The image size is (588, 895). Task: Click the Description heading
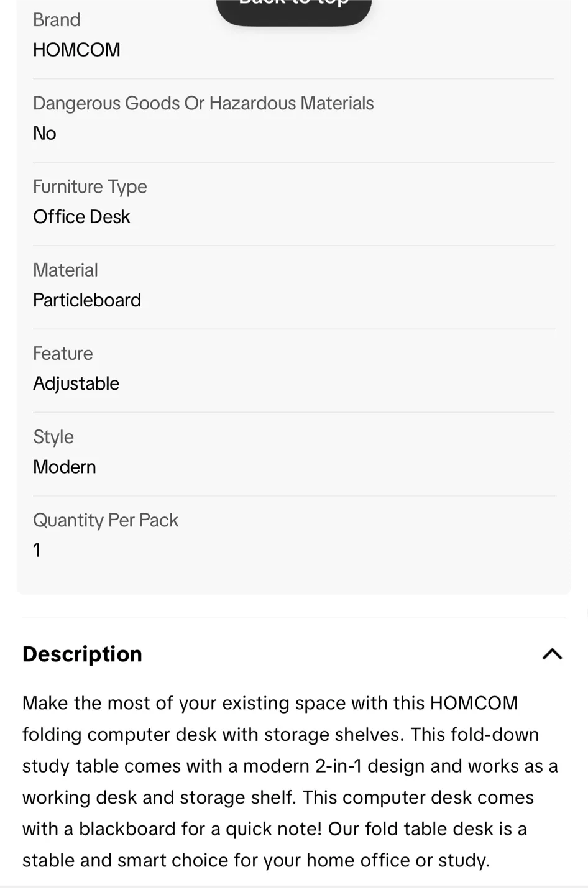click(81, 653)
